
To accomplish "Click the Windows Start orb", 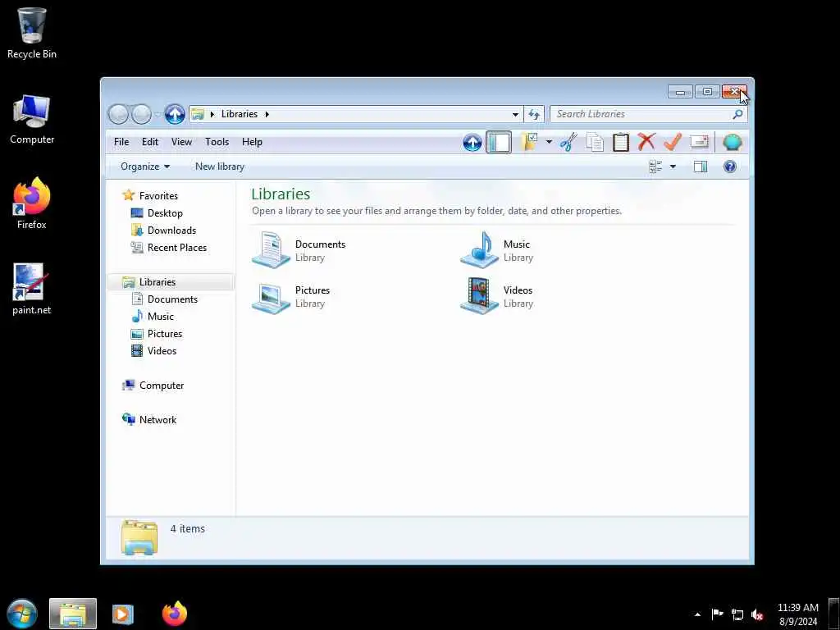I will point(22,614).
